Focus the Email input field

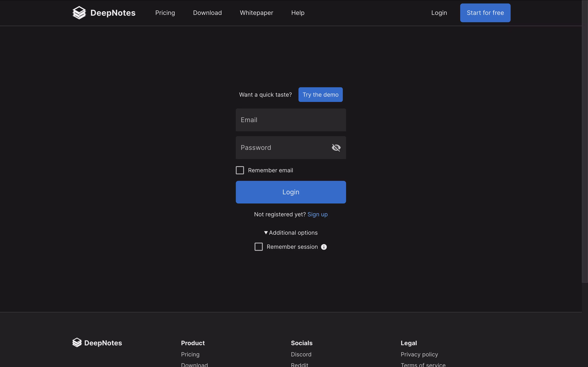pos(291,120)
